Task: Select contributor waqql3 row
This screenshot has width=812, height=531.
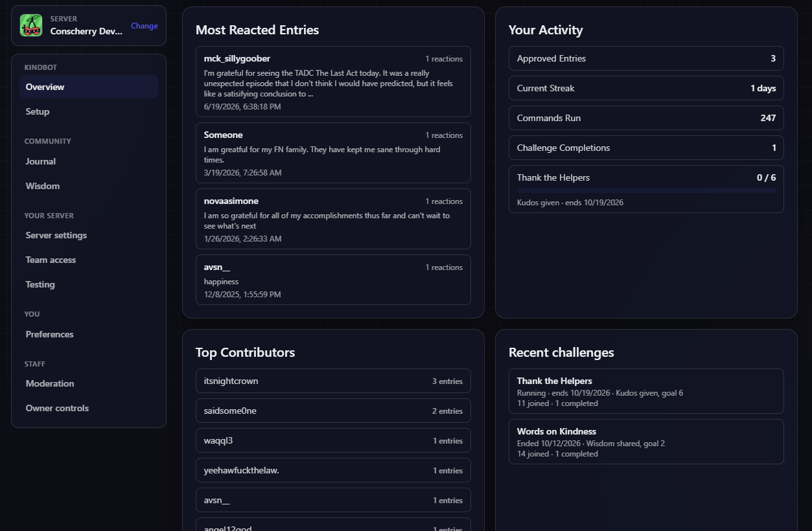Action: pos(333,440)
